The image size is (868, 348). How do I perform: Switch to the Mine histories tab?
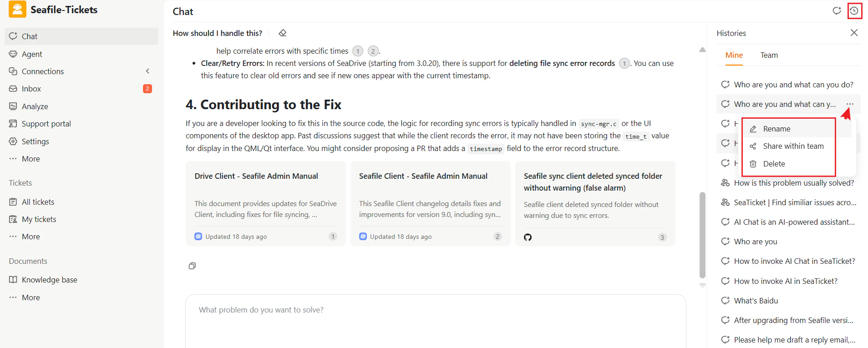coord(734,55)
